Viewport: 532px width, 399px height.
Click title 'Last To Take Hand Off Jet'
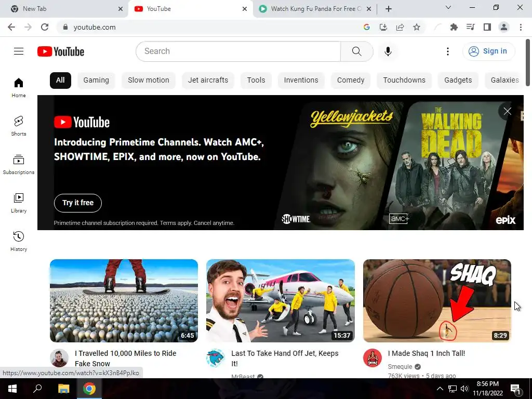[x=285, y=358]
